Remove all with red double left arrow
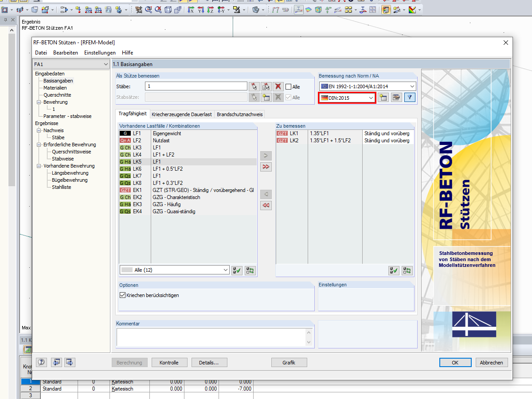 266,205
